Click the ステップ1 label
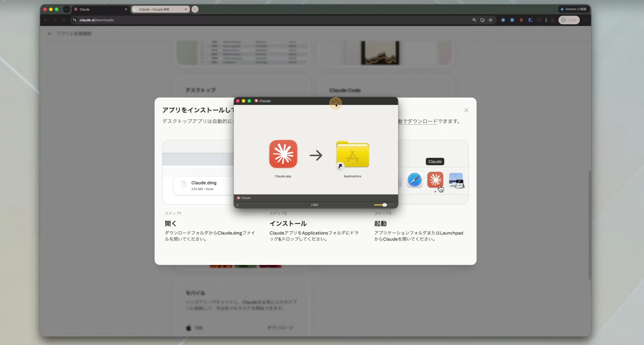 [x=173, y=213]
